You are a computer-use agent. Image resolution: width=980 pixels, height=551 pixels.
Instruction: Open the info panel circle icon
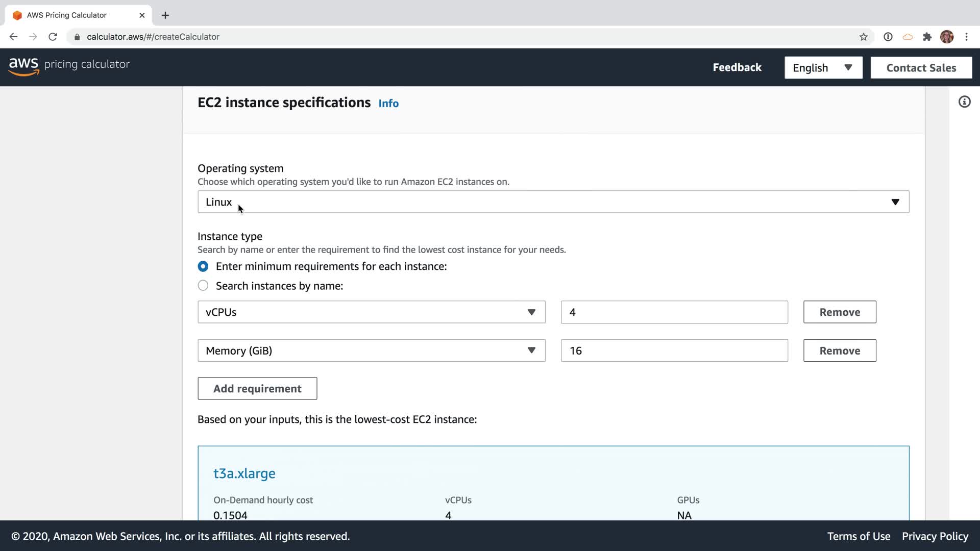[964, 102]
